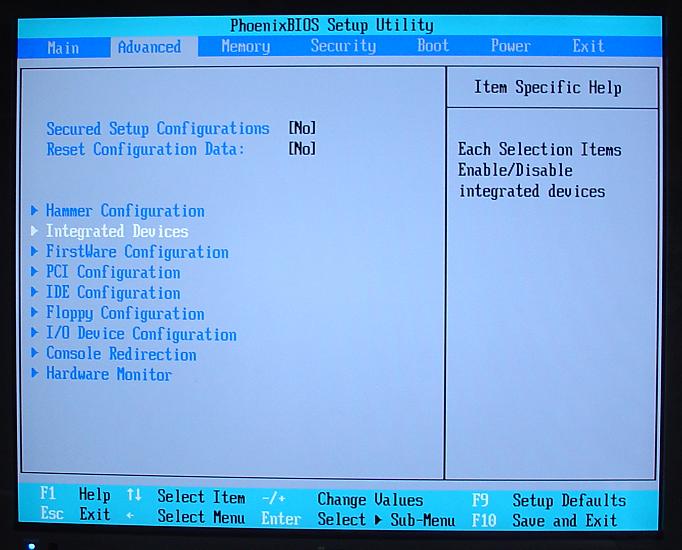Open Console Redirection sub-menu
The image size is (682, 550).
(121, 354)
